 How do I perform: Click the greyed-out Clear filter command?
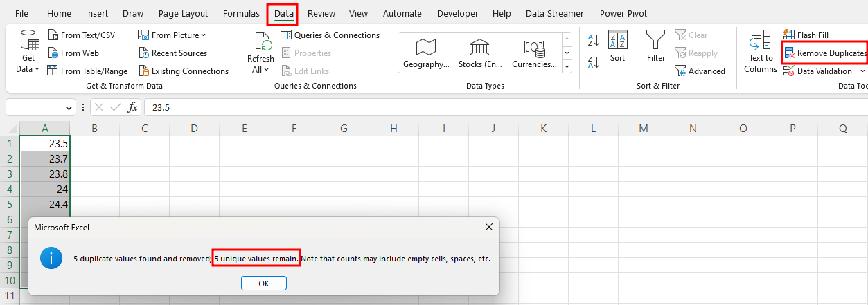[691, 35]
